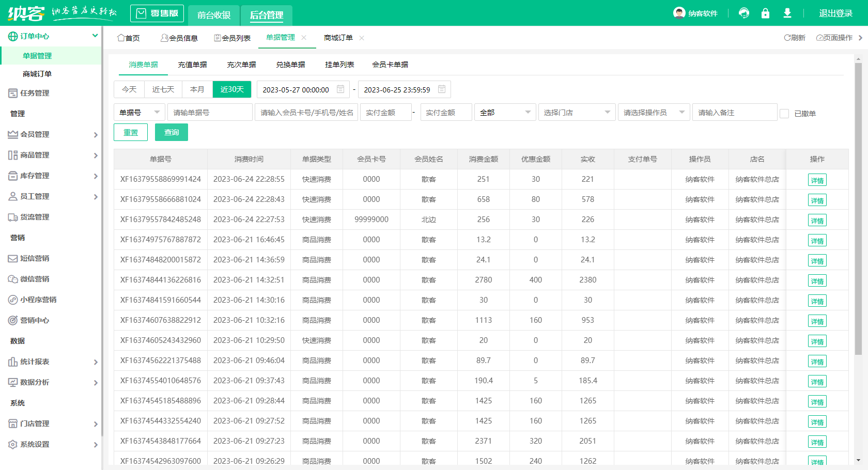Screen dimensions: 868x470
Task: Collapse the 订单中心 menu section
Action: click(x=95, y=36)
